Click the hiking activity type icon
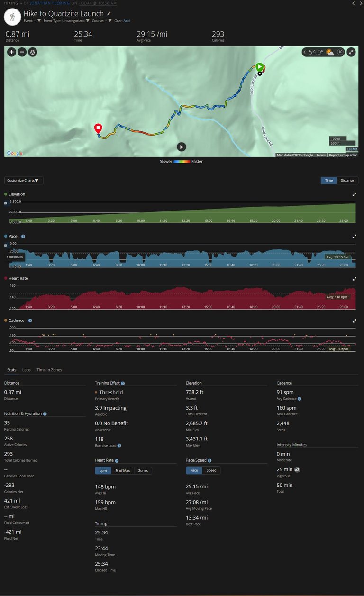This screenshot has height=596, width=364. click(11, 17)
